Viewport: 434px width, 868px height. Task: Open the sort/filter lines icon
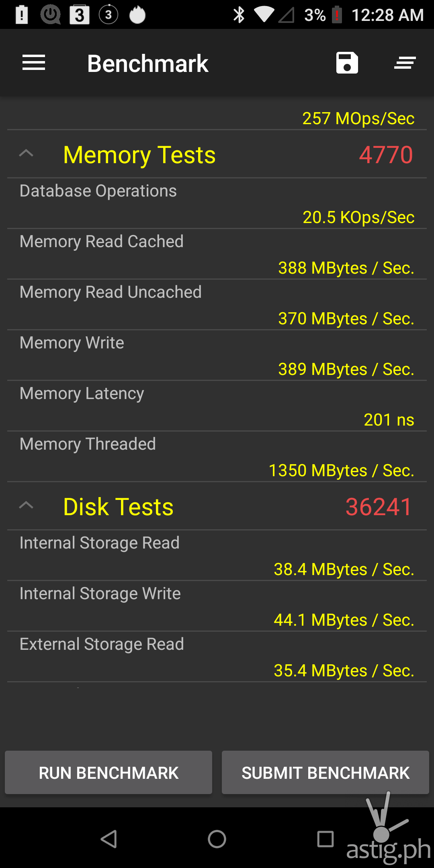[x=405, y=63]
